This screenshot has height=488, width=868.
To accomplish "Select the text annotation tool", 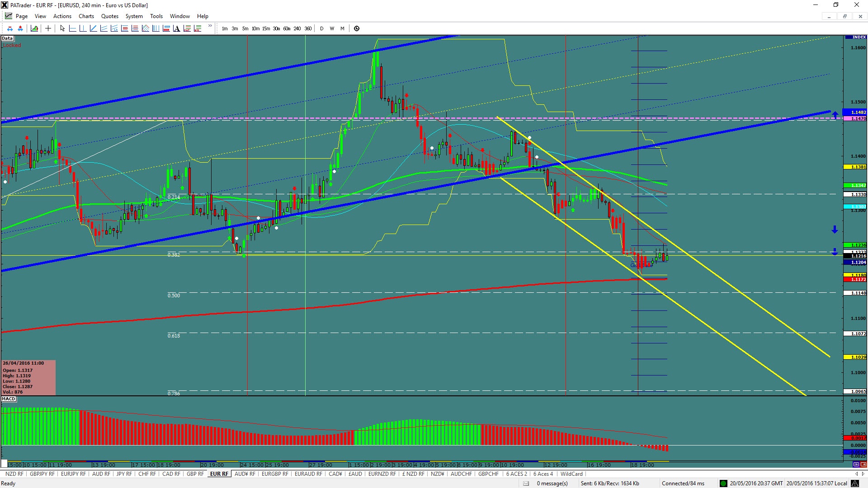I will (x=176, y=28).
